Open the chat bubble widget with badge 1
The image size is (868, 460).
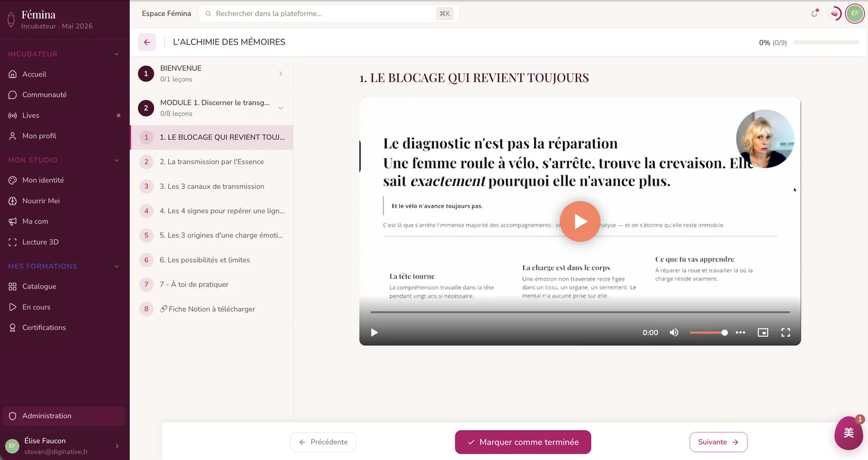848,433
